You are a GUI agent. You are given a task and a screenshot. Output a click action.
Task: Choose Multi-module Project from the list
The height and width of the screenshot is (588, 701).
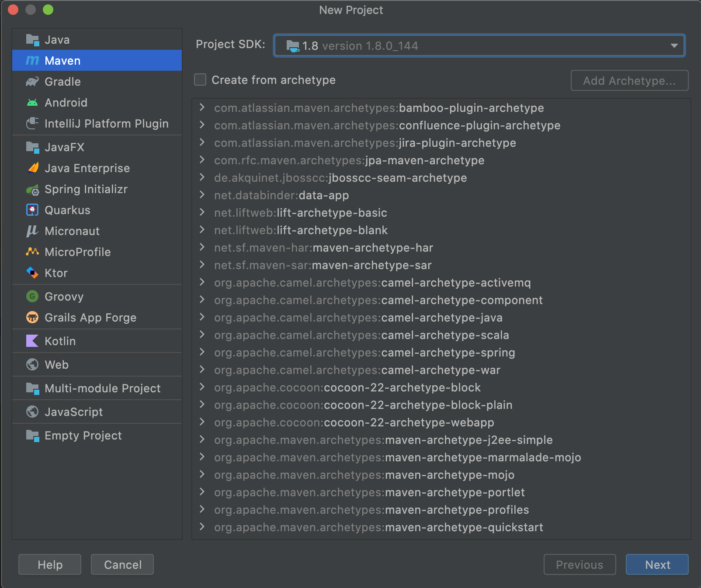pyautogui.click(x=97, y=388)
